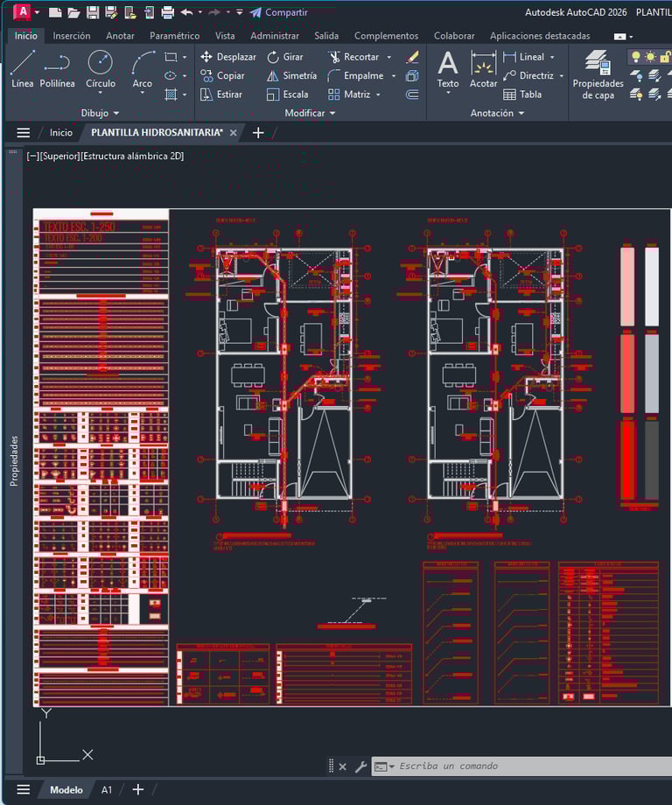Image resolution: width=672 pixels, height=805 pixels.
Task: Activate the Círculo tool
Action: tap(100, 69)
